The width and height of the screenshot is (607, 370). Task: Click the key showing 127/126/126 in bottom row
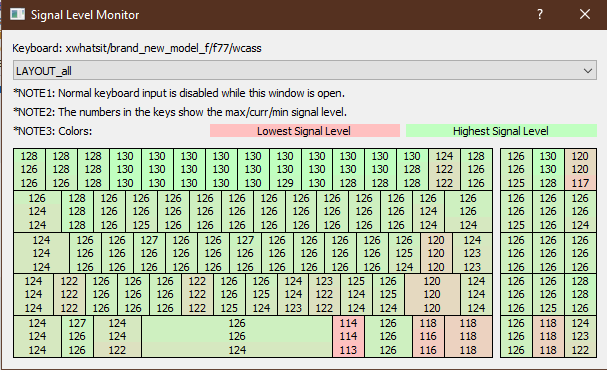tap(77, 336)
